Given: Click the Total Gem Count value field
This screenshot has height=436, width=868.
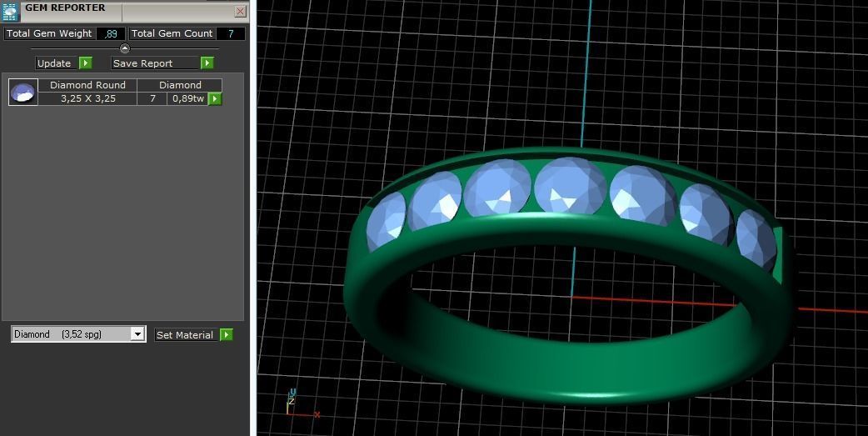Looking at the screenshot, I should pyautogui.click(x=230, y=34).
